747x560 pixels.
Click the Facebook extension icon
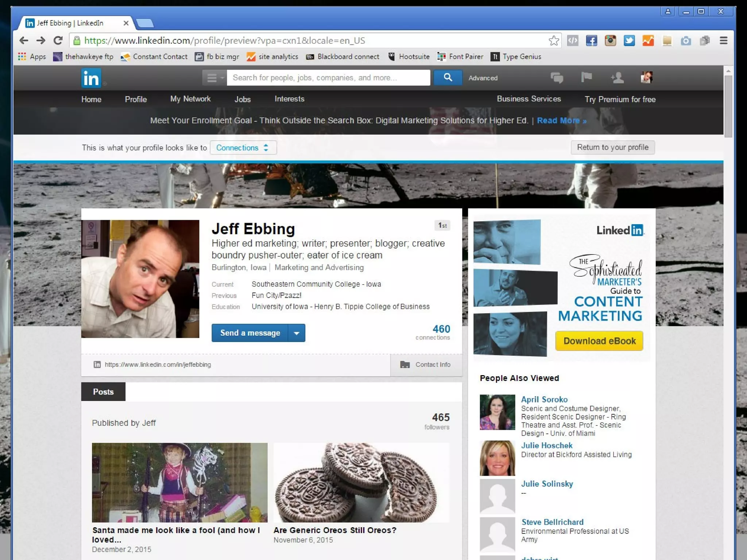(591, 40)
